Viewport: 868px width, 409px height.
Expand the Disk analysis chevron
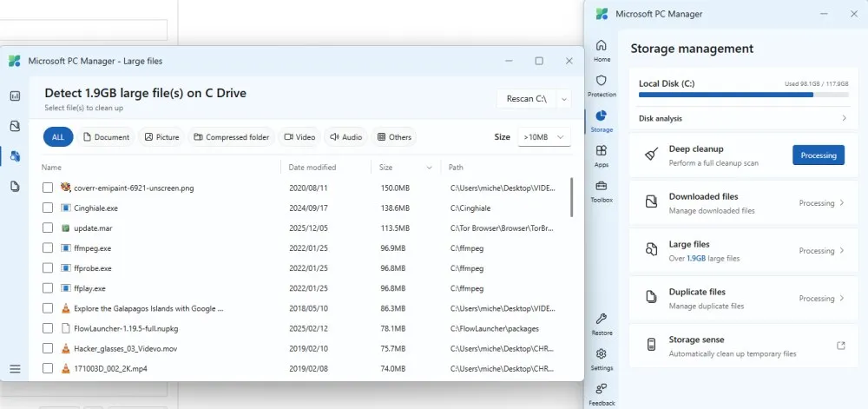pyautogui.click(x=843, y=118)
